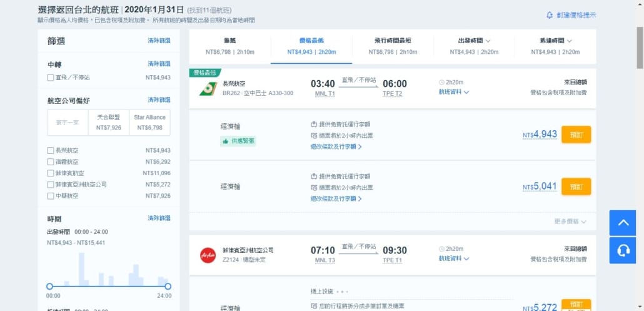The image size is (644, 311).
Task: Open change policy and baggage for NT$5,041 fare
Action: (336, 199)
